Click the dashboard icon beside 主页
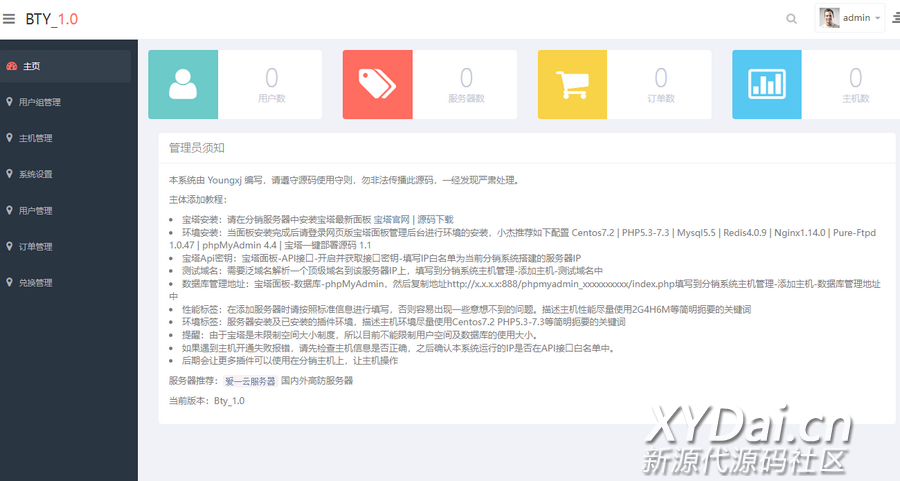 pyautogui.click(x=11, y=66)
